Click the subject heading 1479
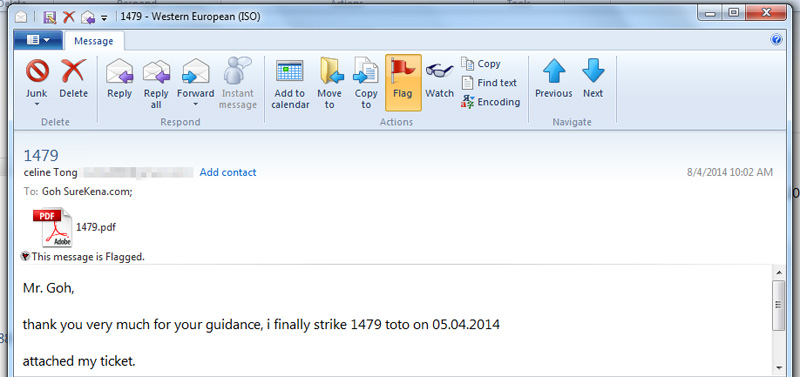The image size is (800, 377). (41, 156)
